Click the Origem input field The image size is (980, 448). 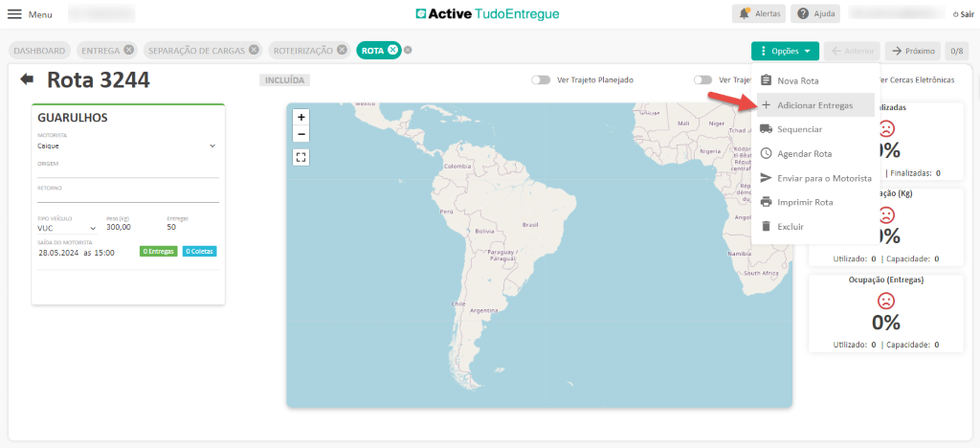pyautogui.click(x=127, y=171)
